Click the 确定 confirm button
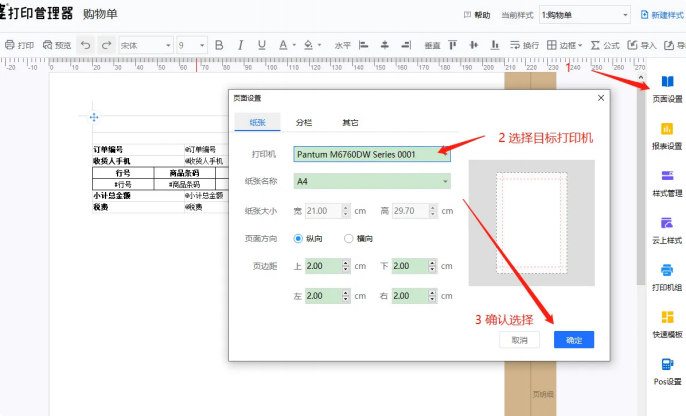Screen dimensions: 686x416 [573, 340]
